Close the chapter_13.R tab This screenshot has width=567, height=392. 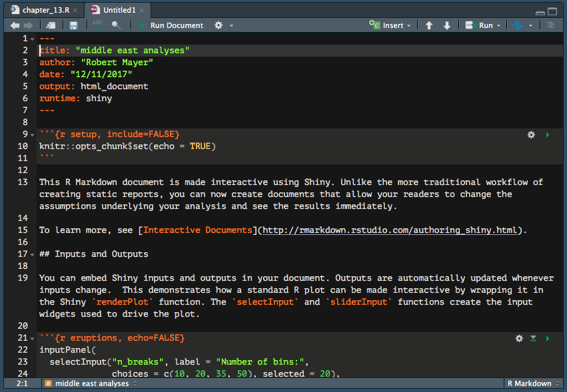click(x=75, y=11)
